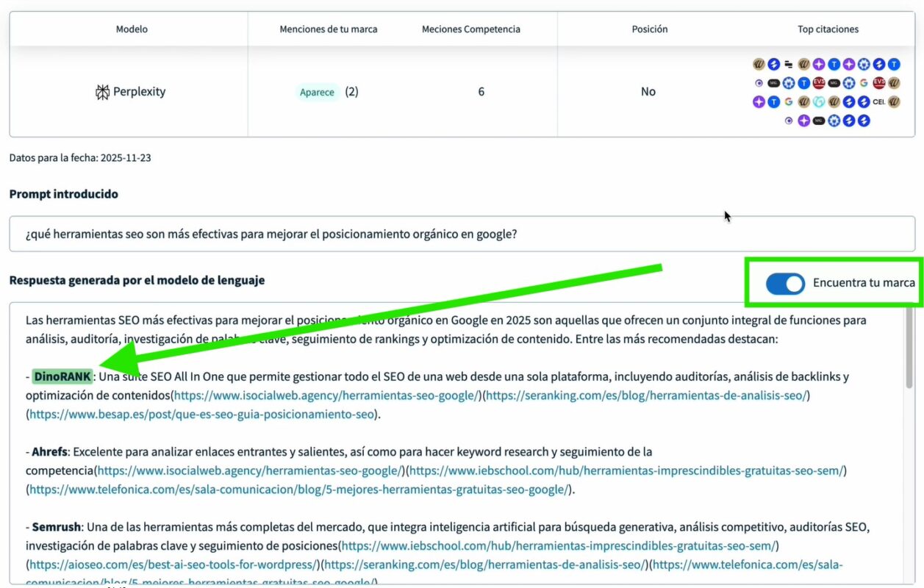
Task: Open iebschool.com link in the Semrush paragraph
Action: click(x=560, y=545)
